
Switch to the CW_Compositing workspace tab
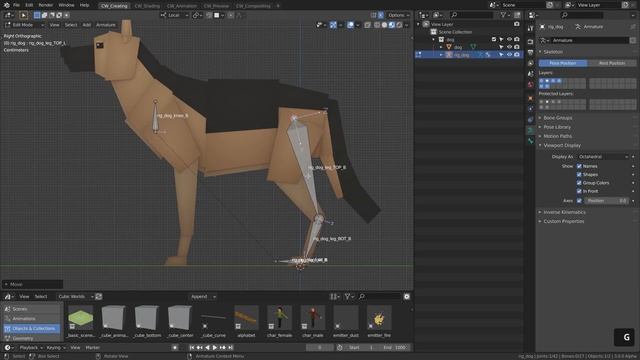253,6
